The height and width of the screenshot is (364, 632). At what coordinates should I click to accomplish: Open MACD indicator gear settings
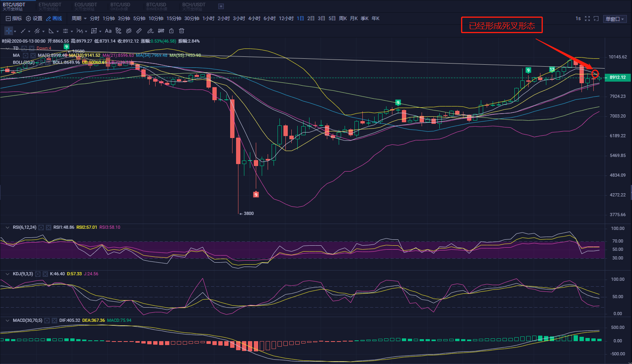point(47,321)
